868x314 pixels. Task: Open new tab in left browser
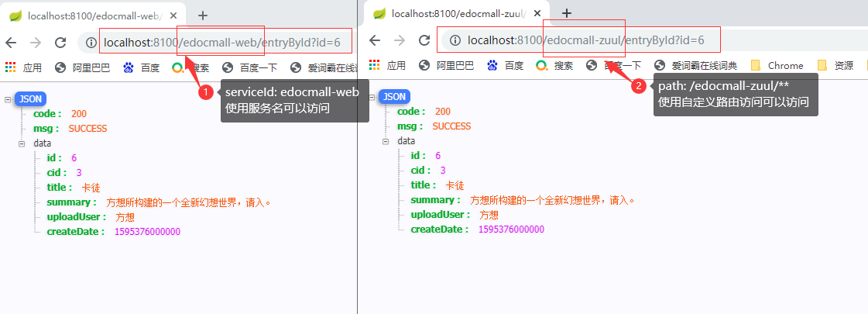[x=203, y=16]
